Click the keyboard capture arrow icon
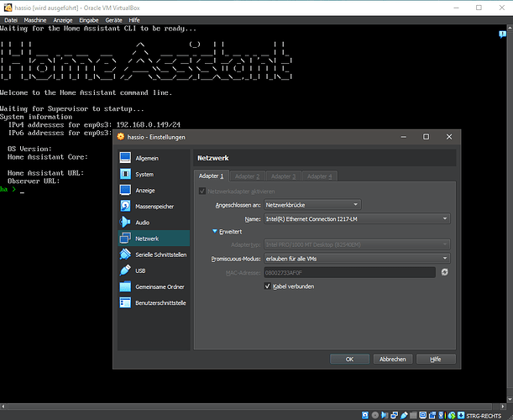 461,416
